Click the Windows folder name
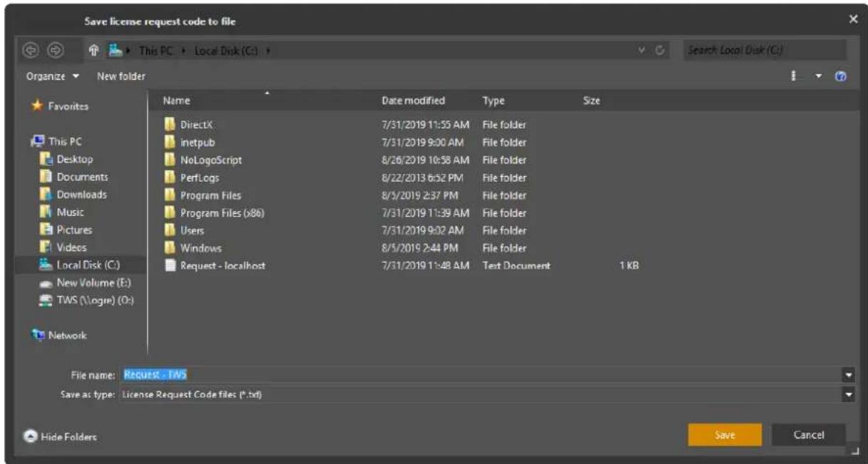Image resolution: width=868 pixels, height=464 pixels. [x=201, y=248]
